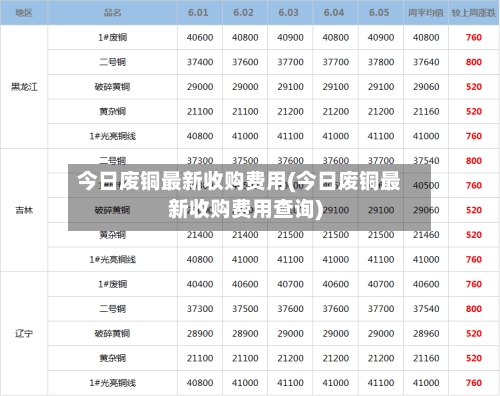Select 37640 weekly average for 黑龙江 二号铜
Viewport: 500px width, 396px height.
[426, 62]
